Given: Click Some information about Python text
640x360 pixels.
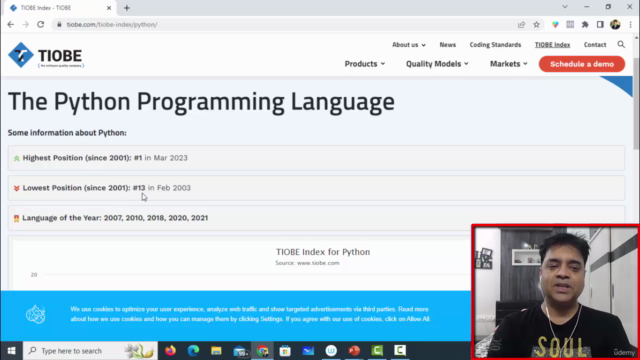Looking at the screenshot, I should 67,133.
